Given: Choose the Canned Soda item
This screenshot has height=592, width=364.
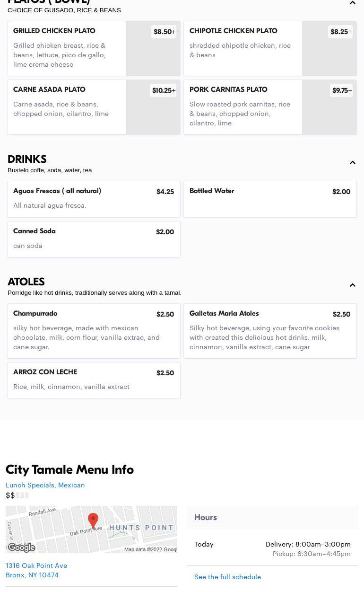Looking at the screenshot, I should point(94,239).
